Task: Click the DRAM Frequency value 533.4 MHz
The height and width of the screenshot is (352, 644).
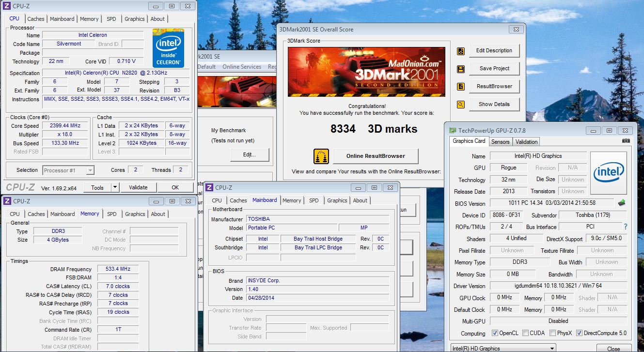Action: tap(118, 269)
